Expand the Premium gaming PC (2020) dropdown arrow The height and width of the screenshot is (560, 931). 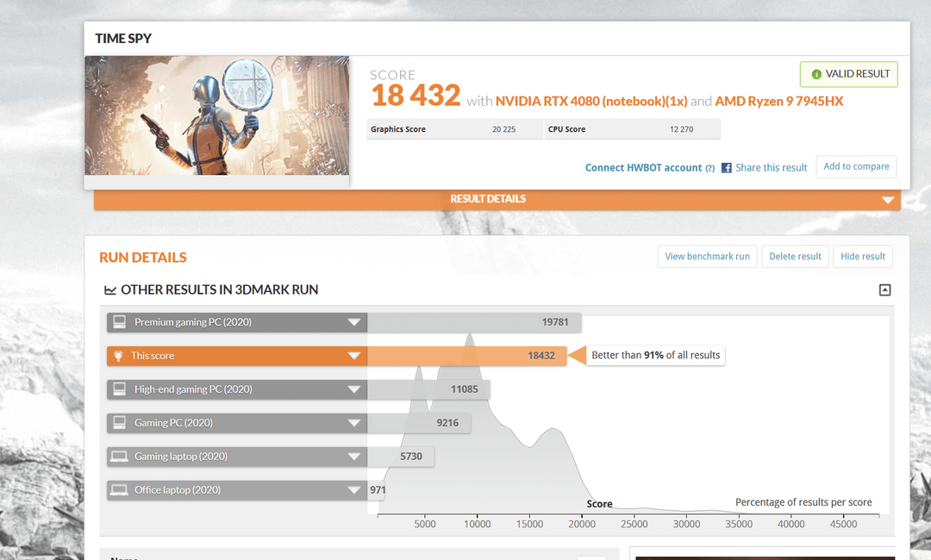click(354, 322)
